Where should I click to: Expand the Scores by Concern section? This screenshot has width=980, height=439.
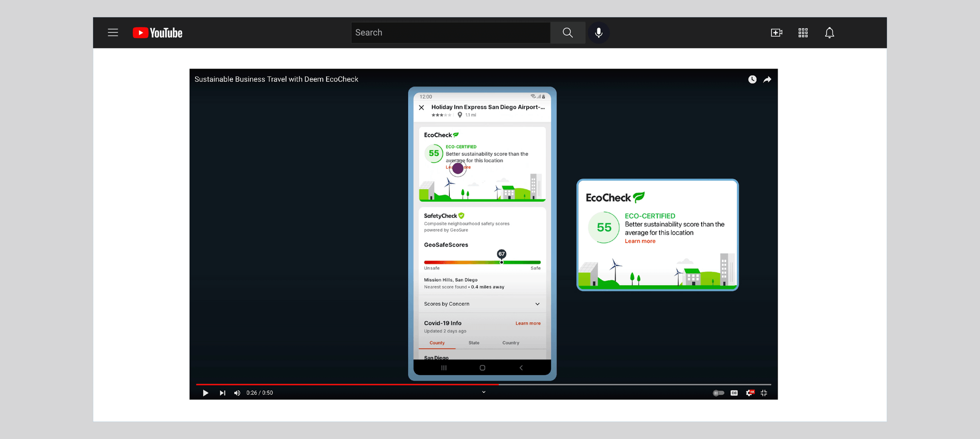click(482, 304)
